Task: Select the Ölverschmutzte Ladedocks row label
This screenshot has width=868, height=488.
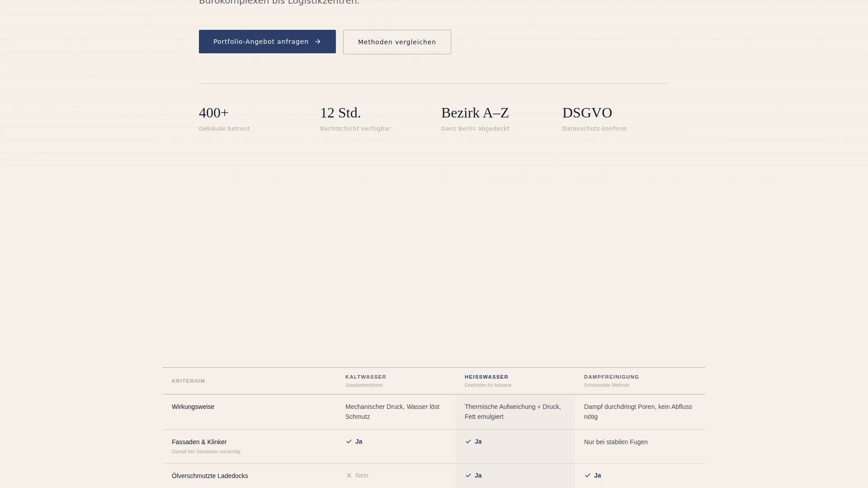Action: 210,476
